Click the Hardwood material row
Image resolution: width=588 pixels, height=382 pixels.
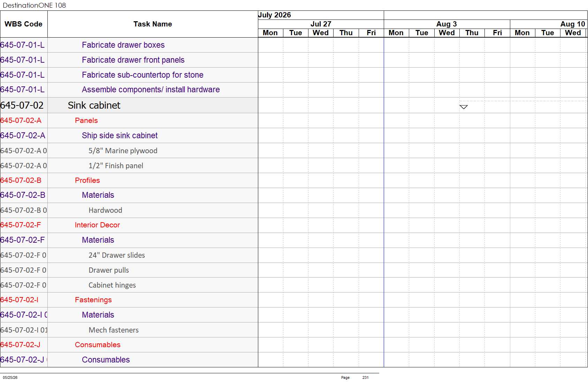105,210
